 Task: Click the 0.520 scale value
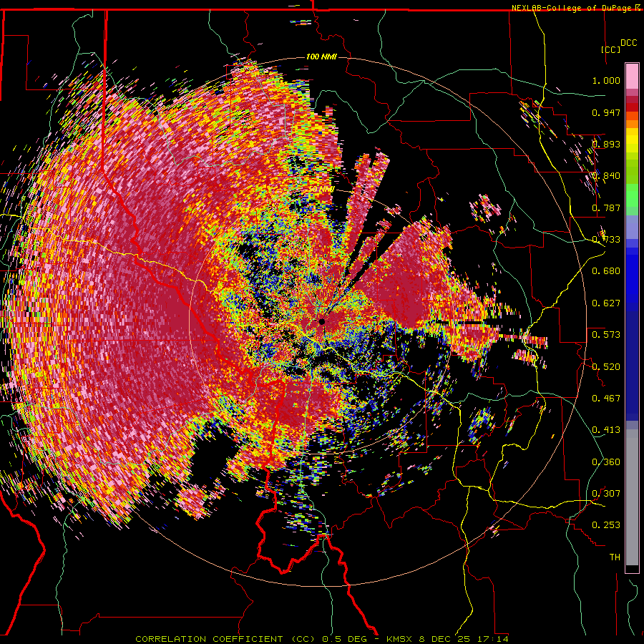pyautogui.click(x=606, y=366)
